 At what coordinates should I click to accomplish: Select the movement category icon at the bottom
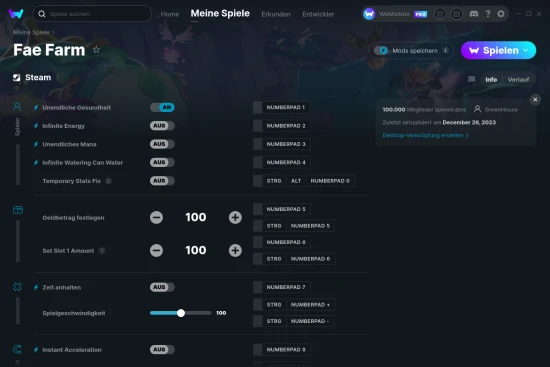click(17, 349)
